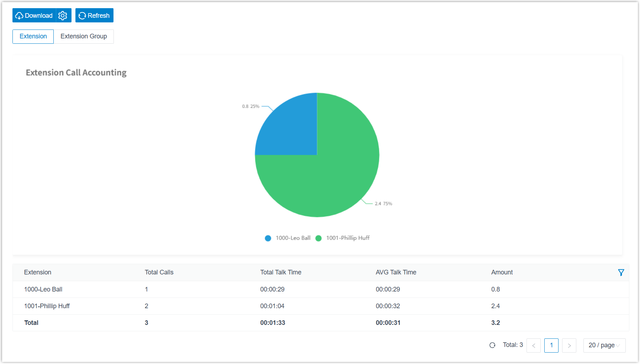The image size is (640, 364).
Task: Click the 0.8 25% chart label
Action: (251, 106)
